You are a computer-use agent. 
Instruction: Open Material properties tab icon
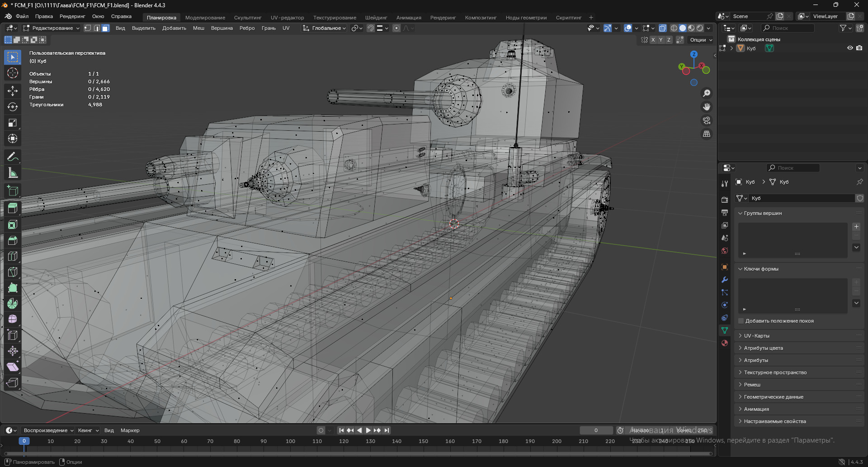coord(725,343)
